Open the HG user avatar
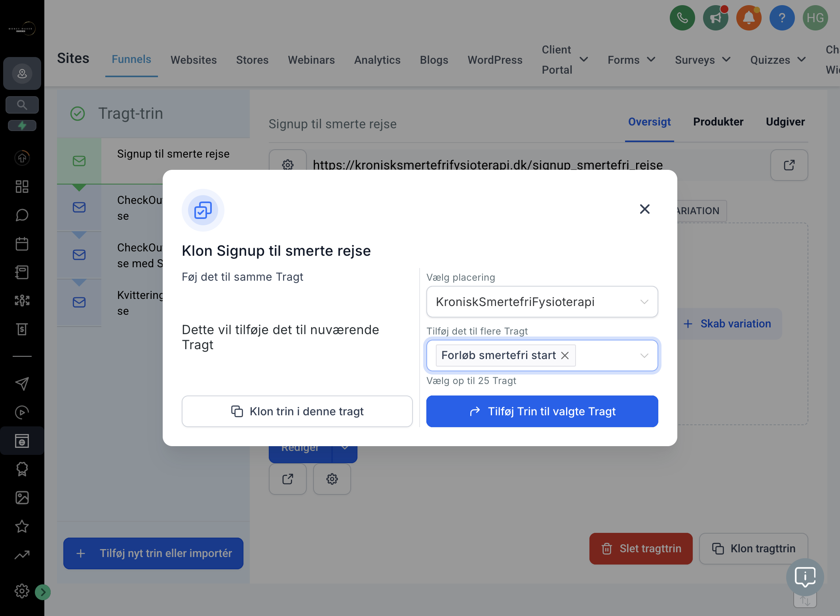 [x=815, y=18]
